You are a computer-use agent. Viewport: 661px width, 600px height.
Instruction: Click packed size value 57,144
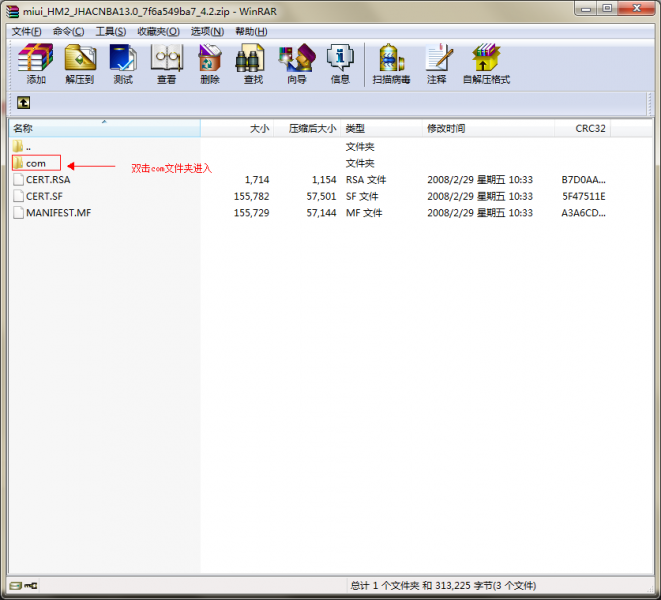(322, 213)
